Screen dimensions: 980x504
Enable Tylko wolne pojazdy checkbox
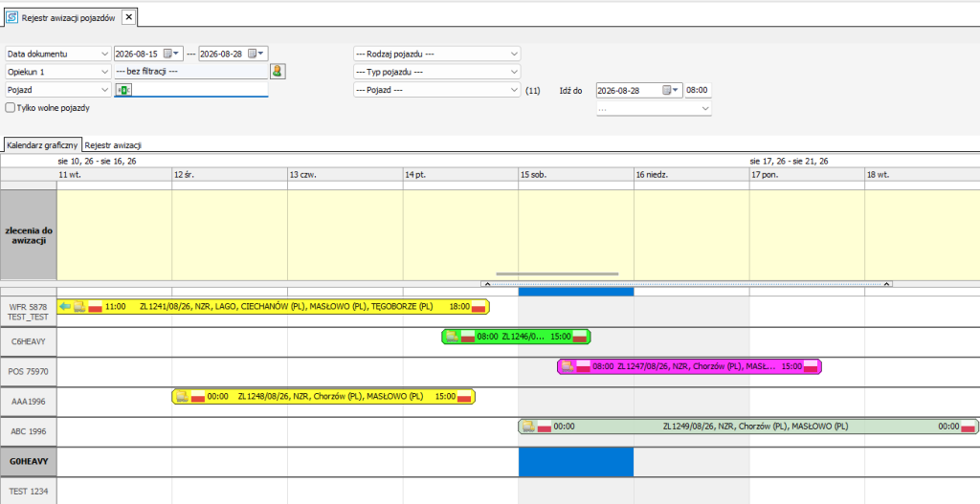(10, 108)
